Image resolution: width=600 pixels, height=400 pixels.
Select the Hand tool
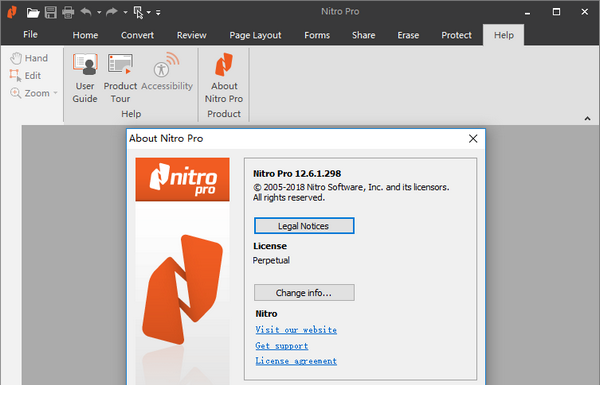coord(30,58)
